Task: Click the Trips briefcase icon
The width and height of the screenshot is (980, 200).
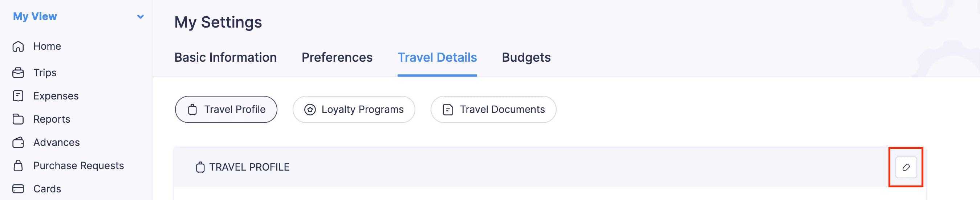Action: click(18, 73)
